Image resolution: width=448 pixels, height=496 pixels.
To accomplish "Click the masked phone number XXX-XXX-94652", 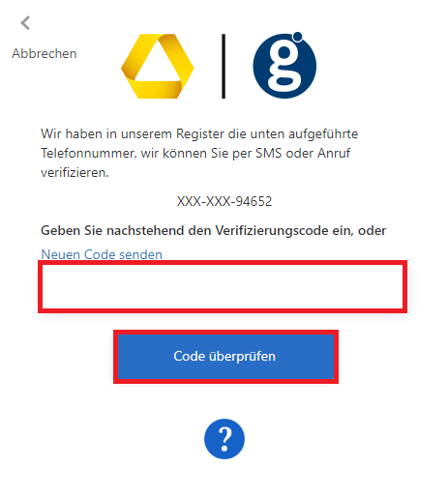I will (x=224, y=201).
